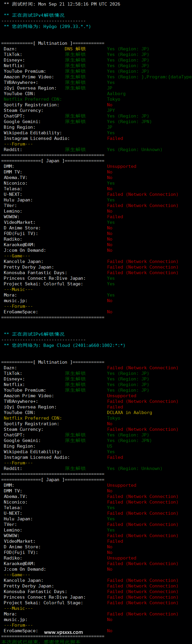This screenshot has height=644, width=192.
Task: Click IPv4 VideoMarket result "Yes"
Action: [x=111, y=222]
